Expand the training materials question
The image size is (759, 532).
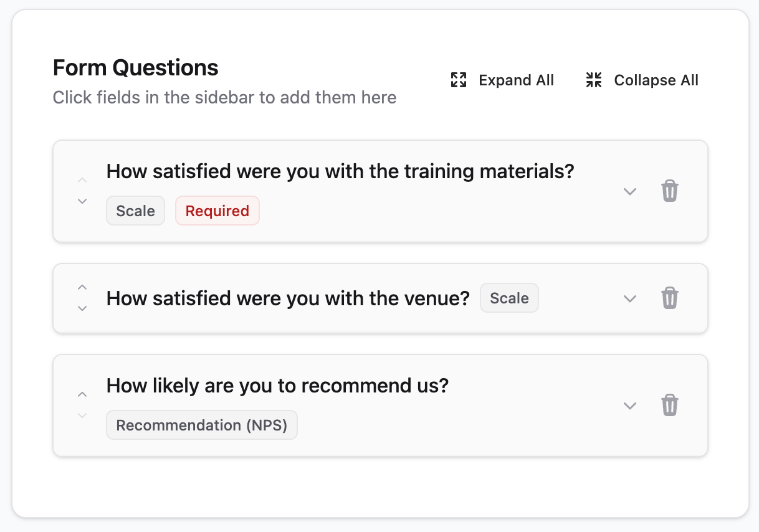[630, 191]
